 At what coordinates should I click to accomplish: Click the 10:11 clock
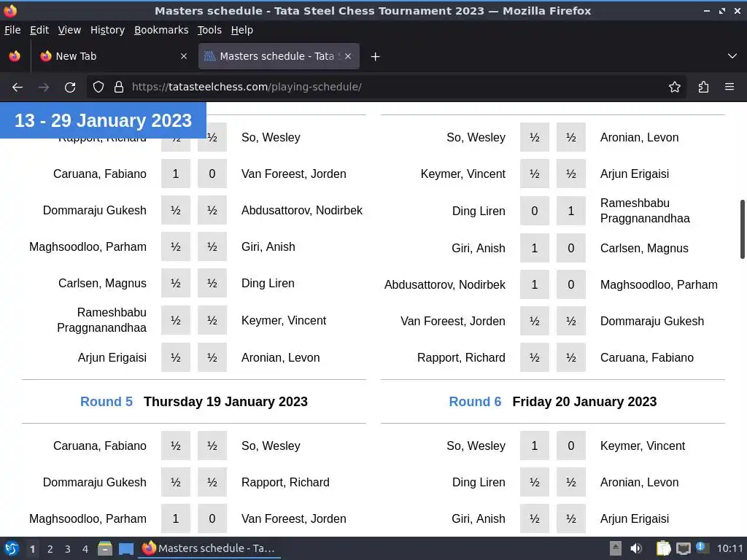point(729,548)
